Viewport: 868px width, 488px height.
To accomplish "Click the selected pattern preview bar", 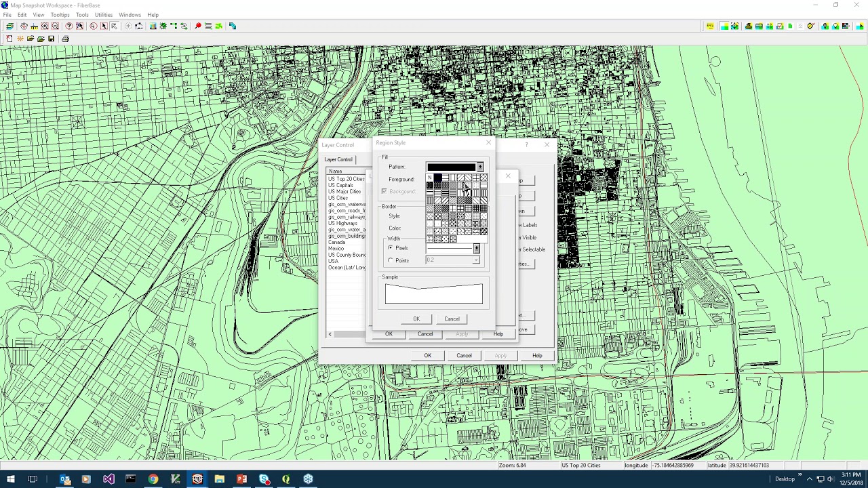I will click(451, 167).
